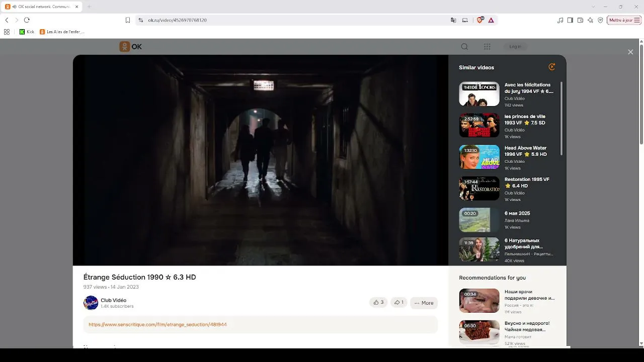Bookmark this page using the bookmark icon
Viewport: 644px width, 362px height.
point(128,20)
